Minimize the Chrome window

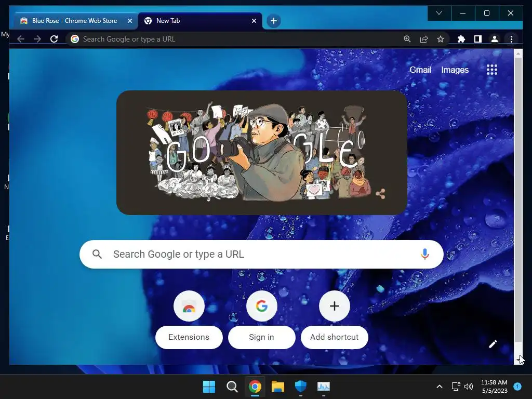click(x=463, y=13)
